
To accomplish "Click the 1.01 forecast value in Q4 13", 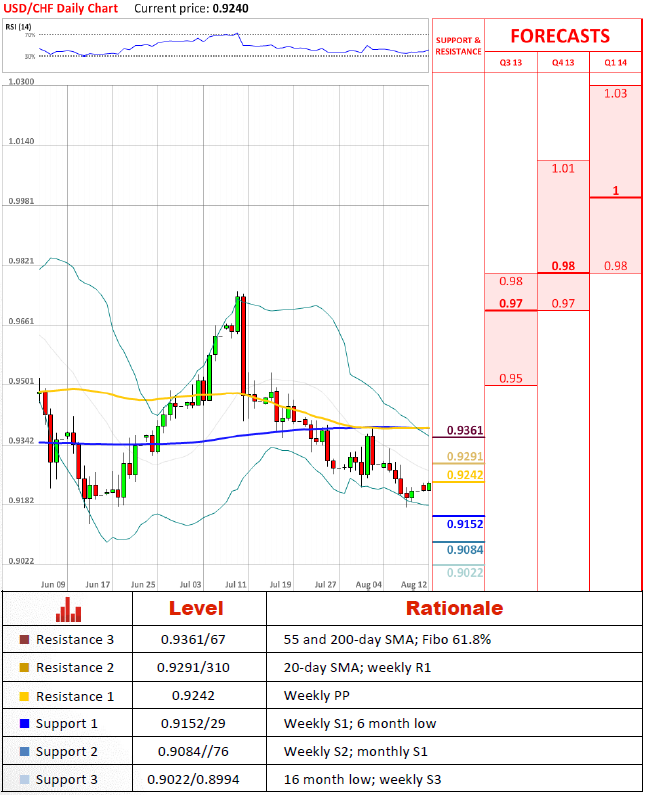I will (x=563, y=168).
